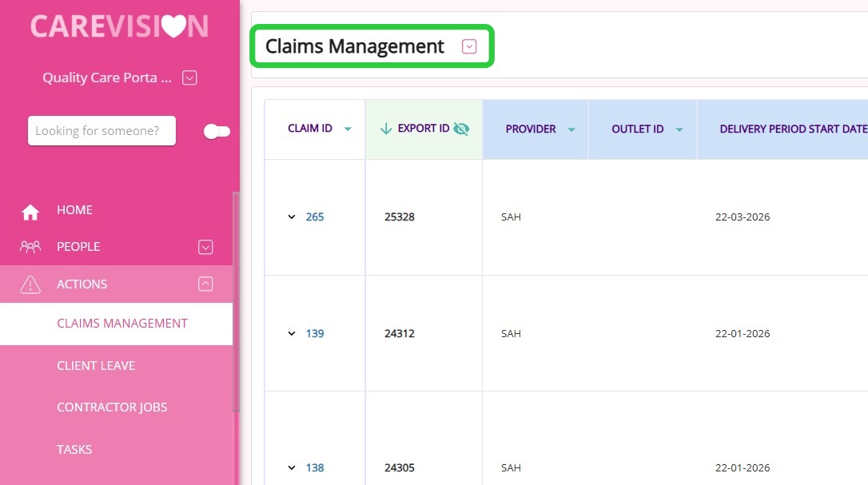868x485 pixels.
Task: Click the CareVision heart logo
Action: coord(173,26)
